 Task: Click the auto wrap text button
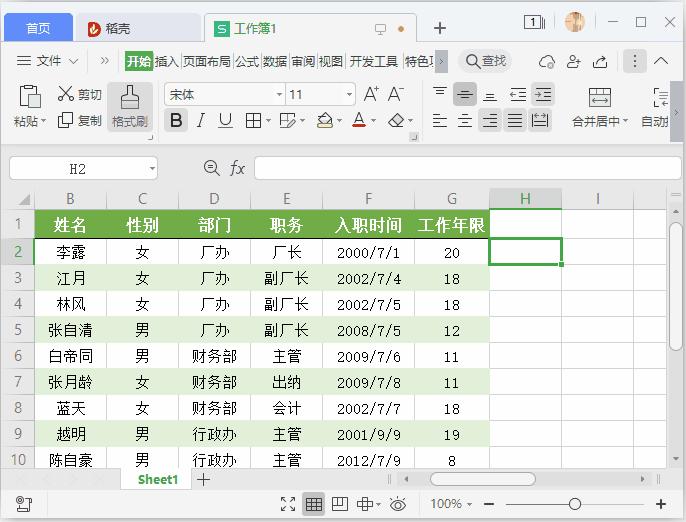coord(656,107)
